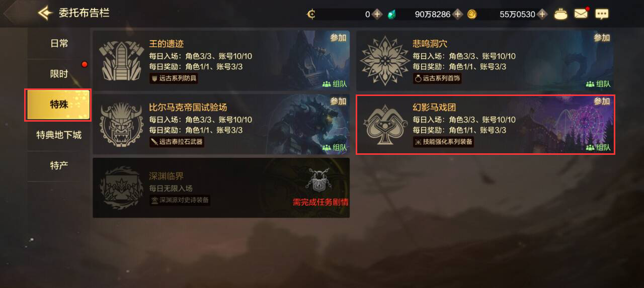Click the 远古系列首饰 reward tag
The width and height of the screenshot is (644, 288).
437,78
